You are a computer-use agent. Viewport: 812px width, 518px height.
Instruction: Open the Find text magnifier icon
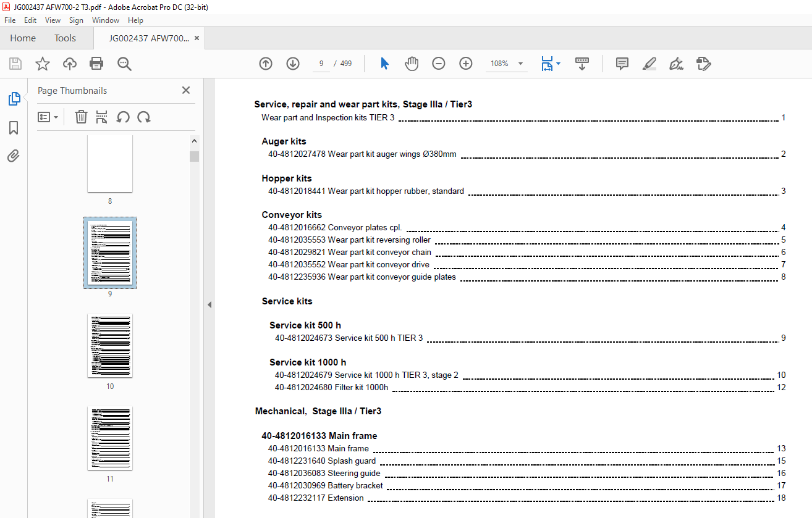click(124, 64)
